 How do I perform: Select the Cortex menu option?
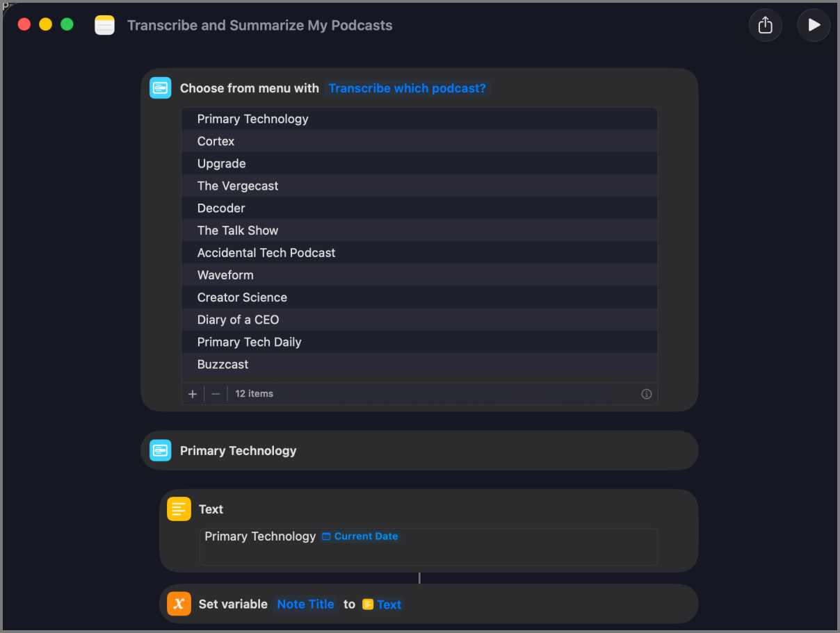216,141
